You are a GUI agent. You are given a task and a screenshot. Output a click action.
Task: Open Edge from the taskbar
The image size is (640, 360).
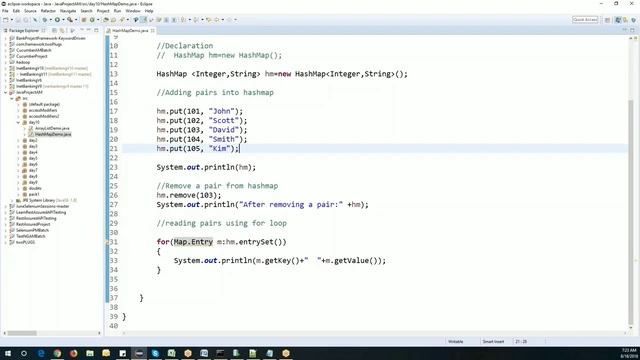pyautogui.click(x=41, y=353)
